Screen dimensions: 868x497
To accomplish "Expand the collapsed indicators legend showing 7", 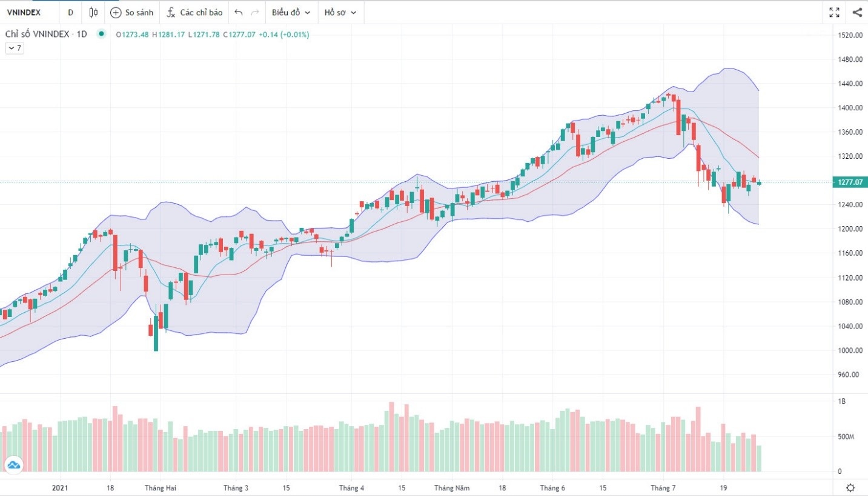I will (15, 48).
